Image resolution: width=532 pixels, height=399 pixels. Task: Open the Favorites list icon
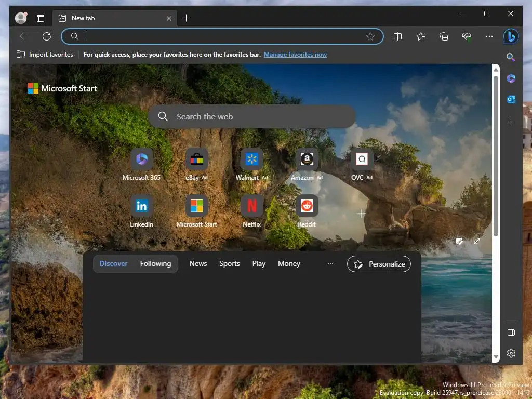point(421,36)
